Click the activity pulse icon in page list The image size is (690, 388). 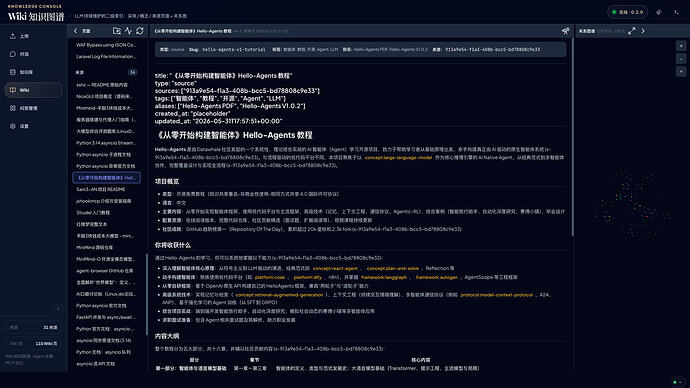click(128, 31)
